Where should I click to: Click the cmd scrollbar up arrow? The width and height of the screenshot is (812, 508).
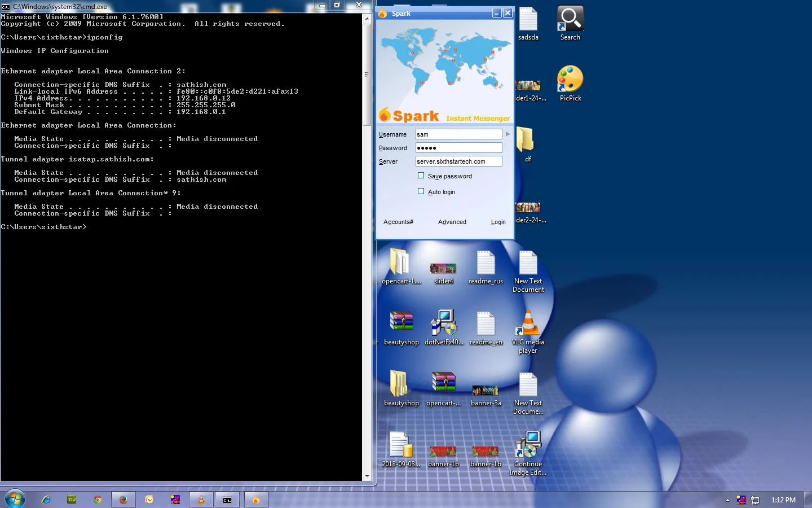point(367,19)
